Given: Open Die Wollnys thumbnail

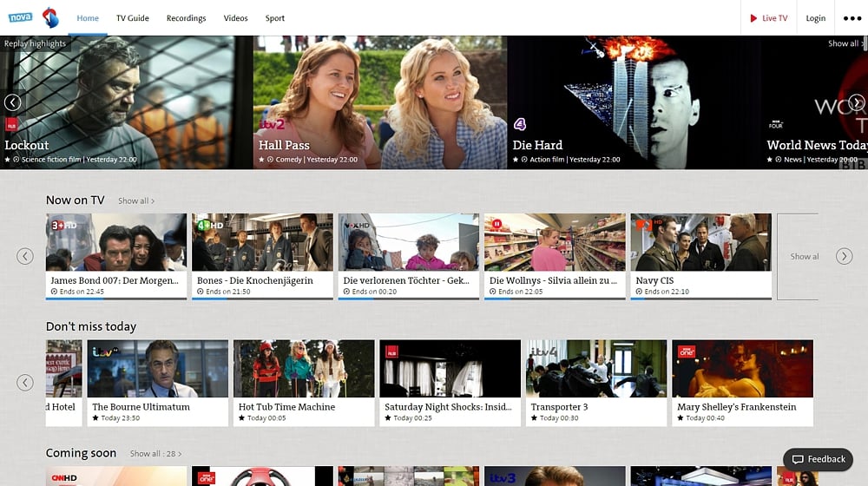Looking at the screenshot, I should (x=555, y=242).
